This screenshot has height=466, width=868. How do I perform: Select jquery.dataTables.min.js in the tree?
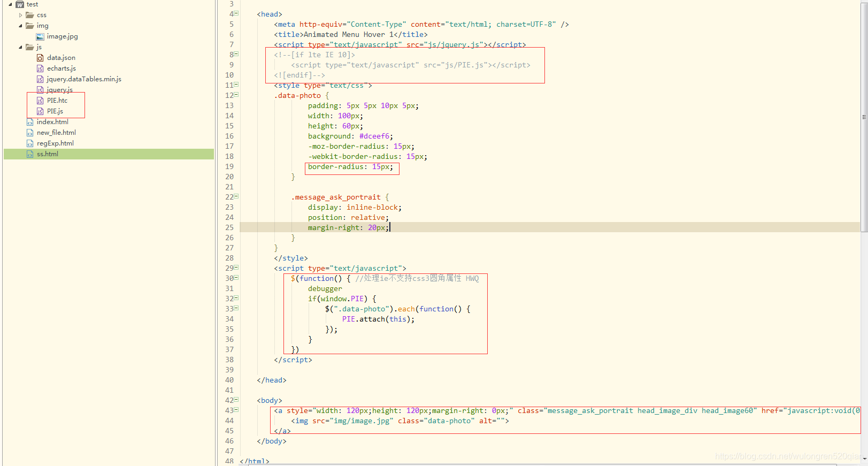(x=84, y=79)
